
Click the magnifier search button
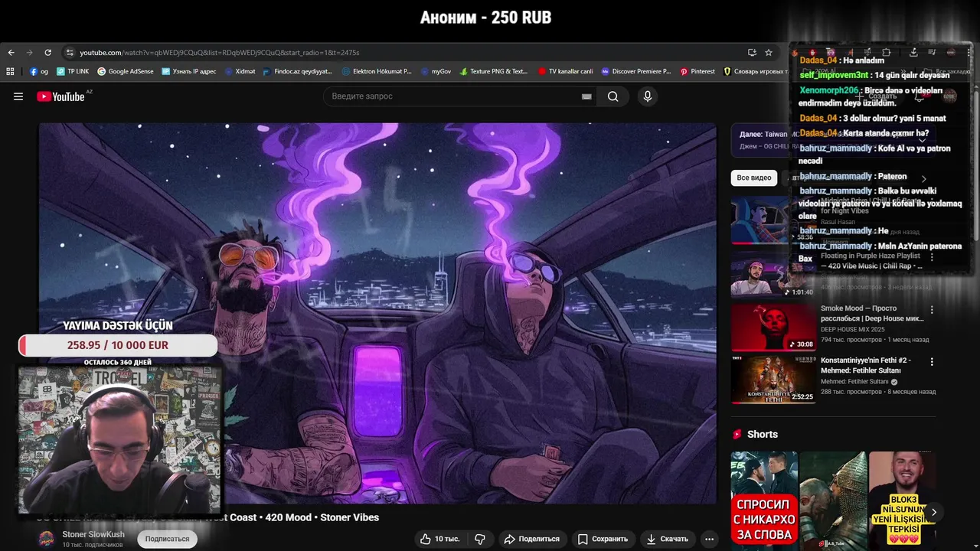[x=613, y=96]
